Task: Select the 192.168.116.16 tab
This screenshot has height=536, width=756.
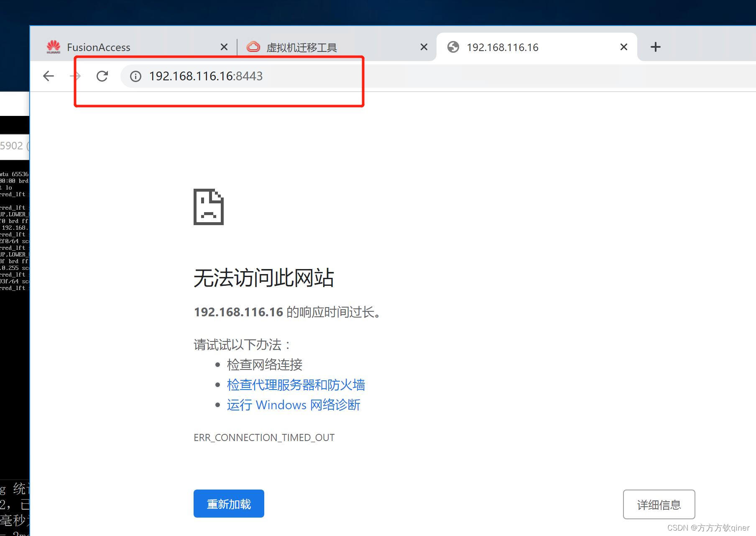Action: 536,47
